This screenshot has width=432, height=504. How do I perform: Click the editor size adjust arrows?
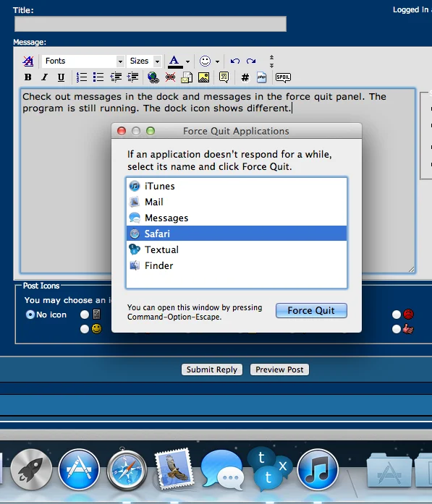pyautogui.click(x=271, y=61)
